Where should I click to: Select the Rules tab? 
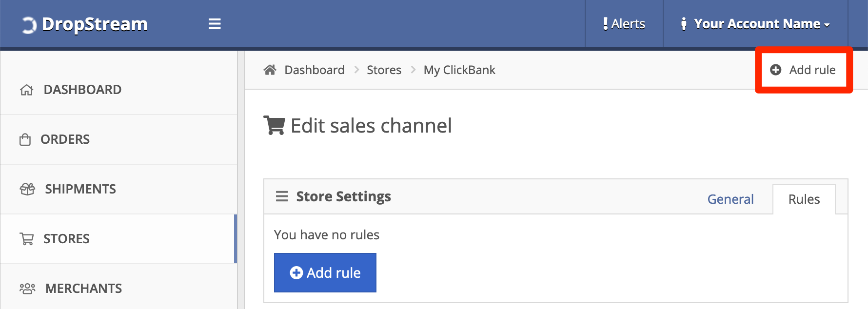(x=804, y=199)
